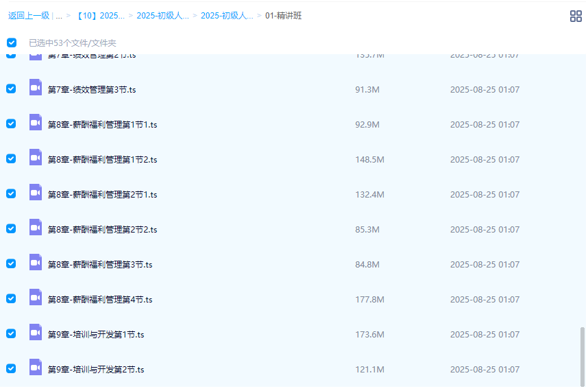Screen dimensions: 588x391
Task: Uncheck 第8章-薪酬福利管理第2节1.ts checkbox
Action: (x=11, y=193)
